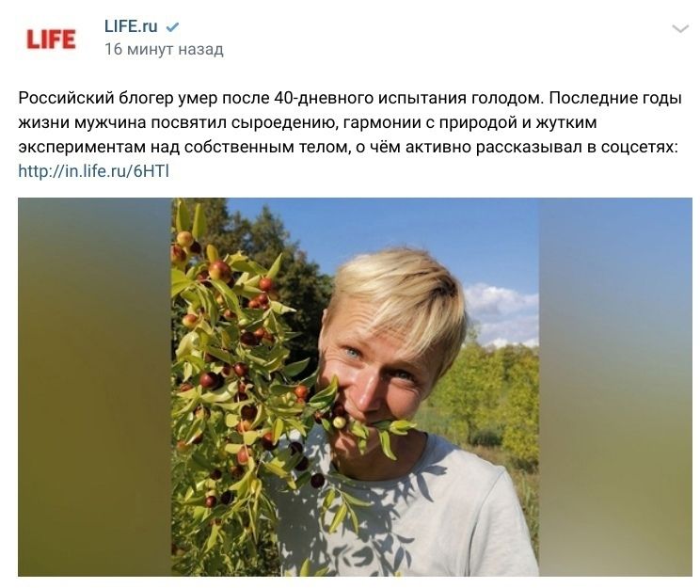Click the blurred left side of the photo

pos(95,387)
